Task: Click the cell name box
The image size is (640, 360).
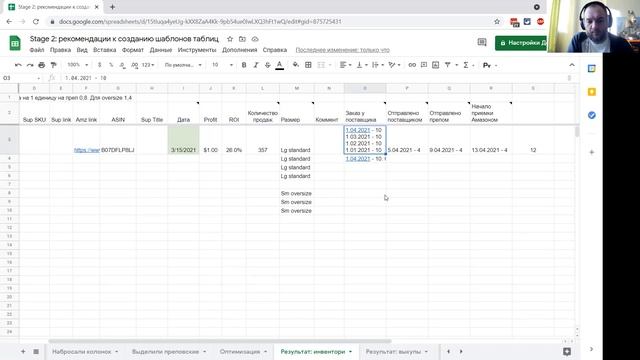Action: coord(21,78)
